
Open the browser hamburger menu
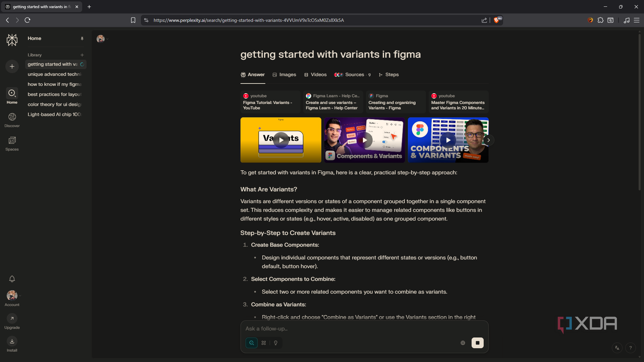pyautogui.click(x=637, y=20)
